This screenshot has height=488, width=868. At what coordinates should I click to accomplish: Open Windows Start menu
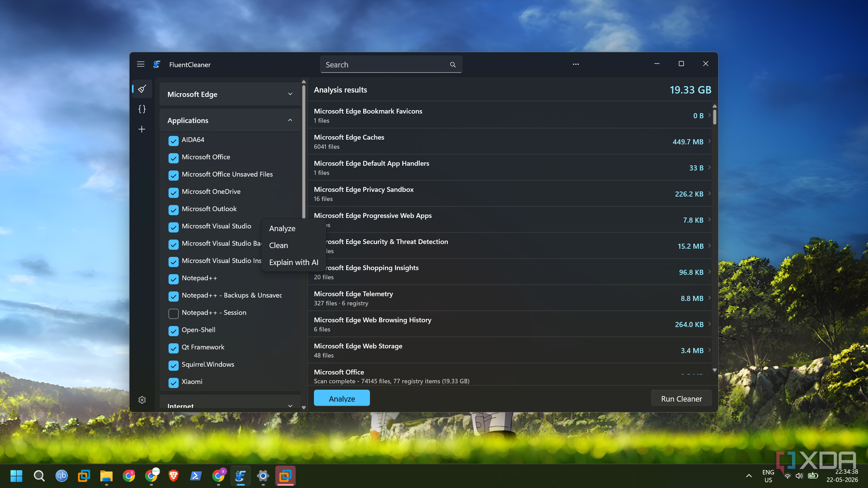(16, 476)
